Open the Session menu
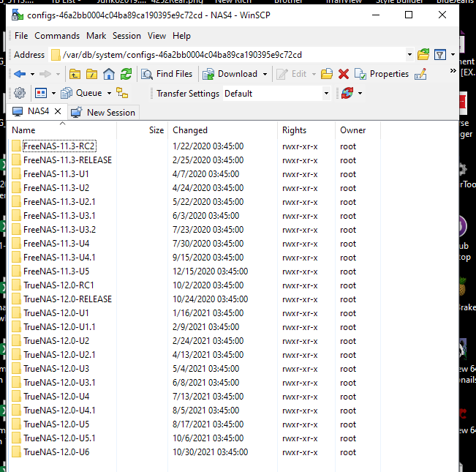Viewport: 476px width, 472px height. click(126, 36)
